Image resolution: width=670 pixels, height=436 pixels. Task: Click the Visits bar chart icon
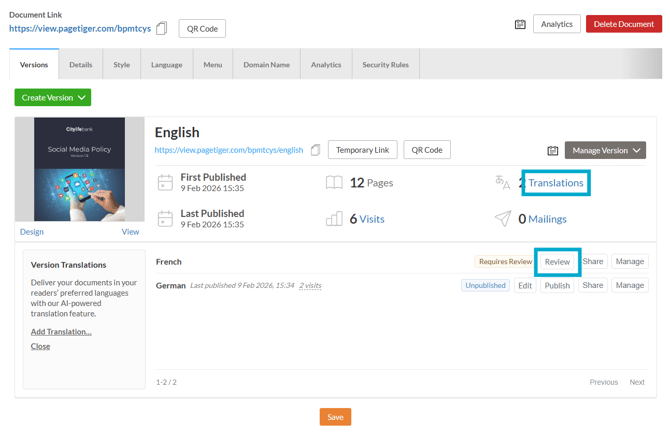point(334,218)
